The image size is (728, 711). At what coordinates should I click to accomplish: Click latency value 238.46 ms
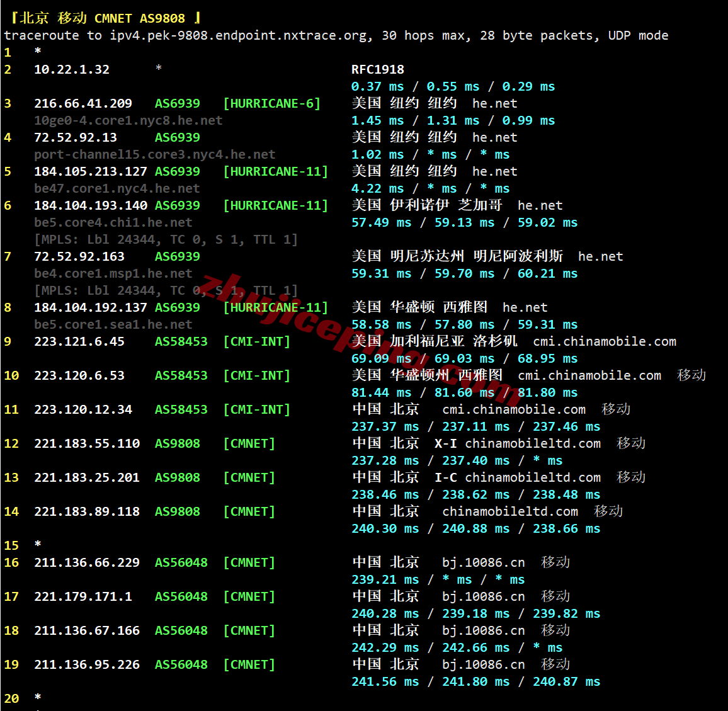(385, 495)
